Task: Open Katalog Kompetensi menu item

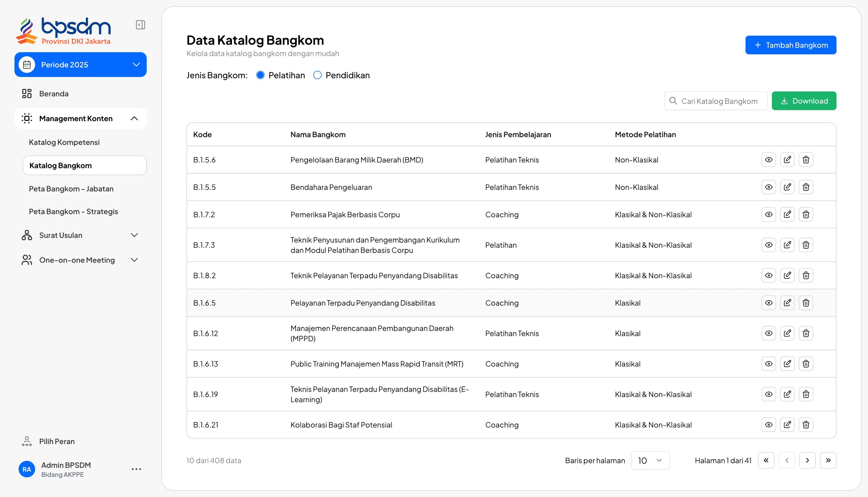Action: 64,142
